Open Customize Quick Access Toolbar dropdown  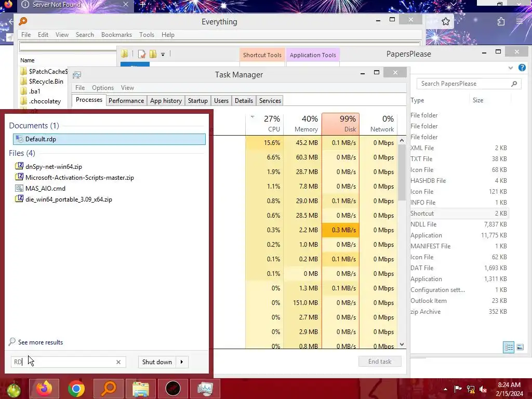163,54
